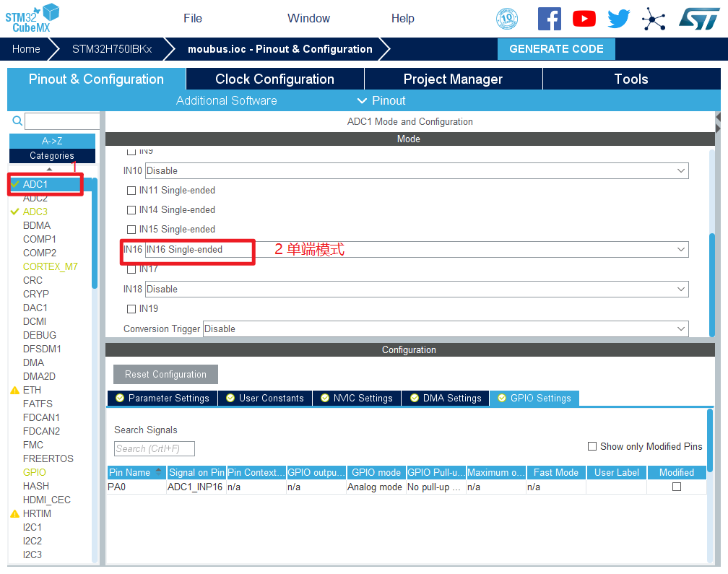Click the STM32CubeMX logo
The image size is (728, 574).
click(x=32, y=16)
